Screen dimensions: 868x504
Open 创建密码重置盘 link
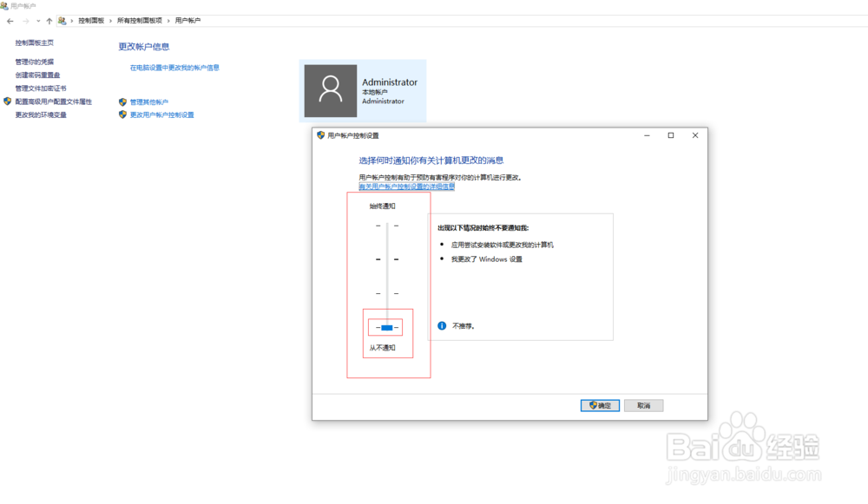pyautogui.click(x=37, y=75)
